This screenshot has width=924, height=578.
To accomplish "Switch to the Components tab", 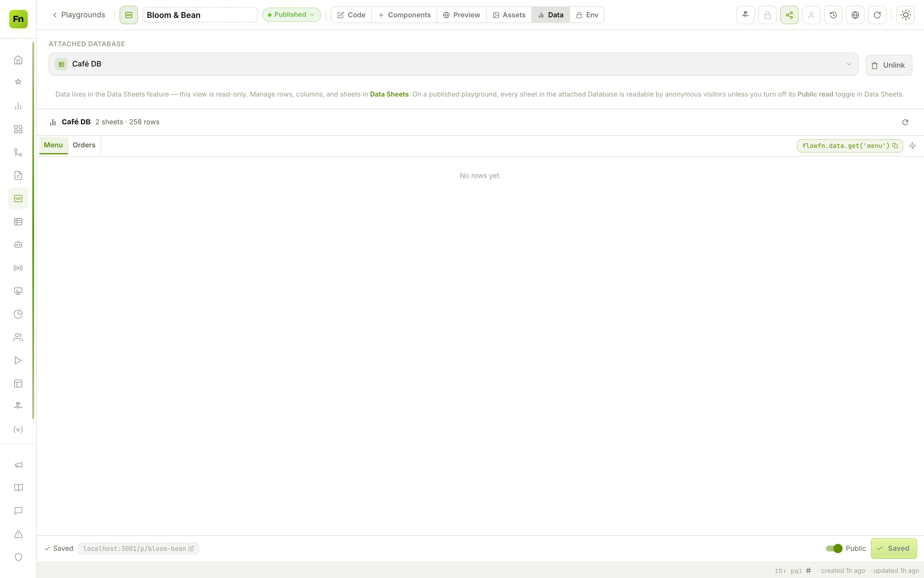I will point(404,15).
